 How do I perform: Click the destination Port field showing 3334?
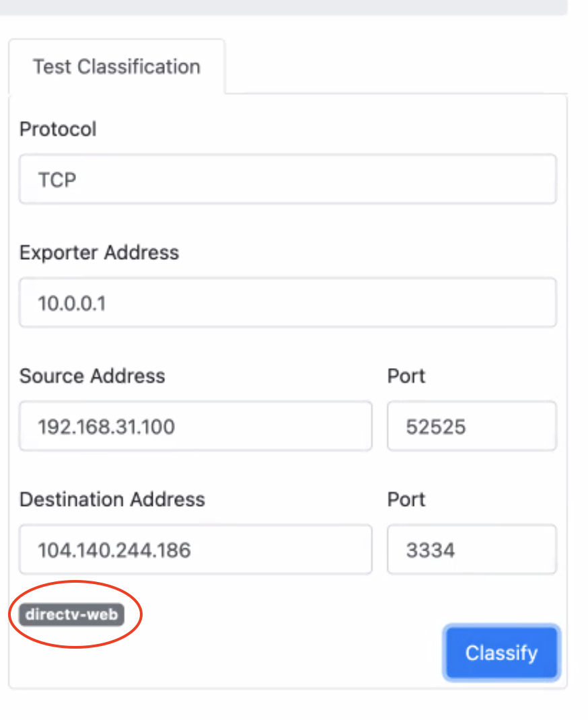click(472, 550)
